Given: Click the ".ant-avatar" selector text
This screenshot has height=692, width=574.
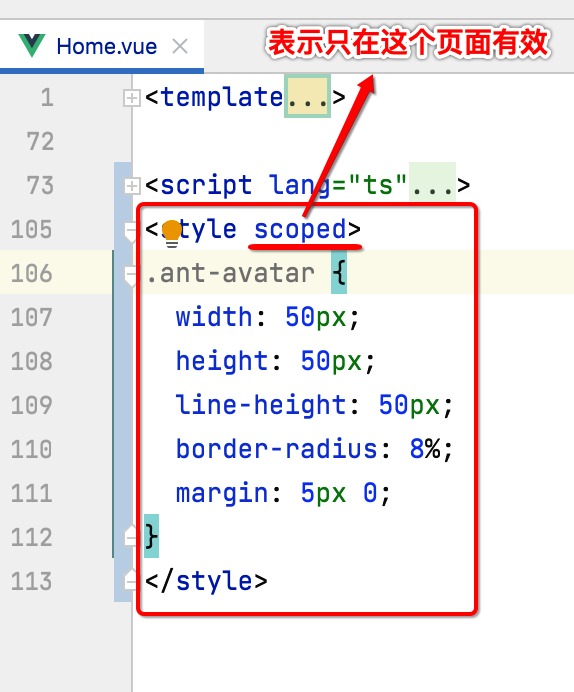Looking at the screenshot, I should [x=231, y=274].
